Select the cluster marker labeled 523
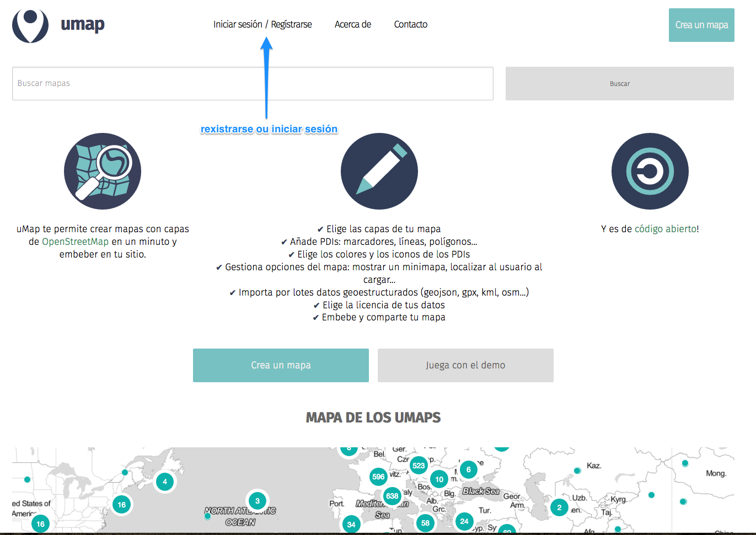 click(418, 465)
